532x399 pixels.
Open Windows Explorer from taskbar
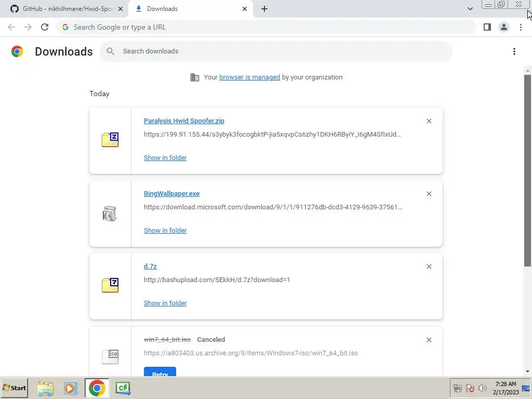(45, 389)
